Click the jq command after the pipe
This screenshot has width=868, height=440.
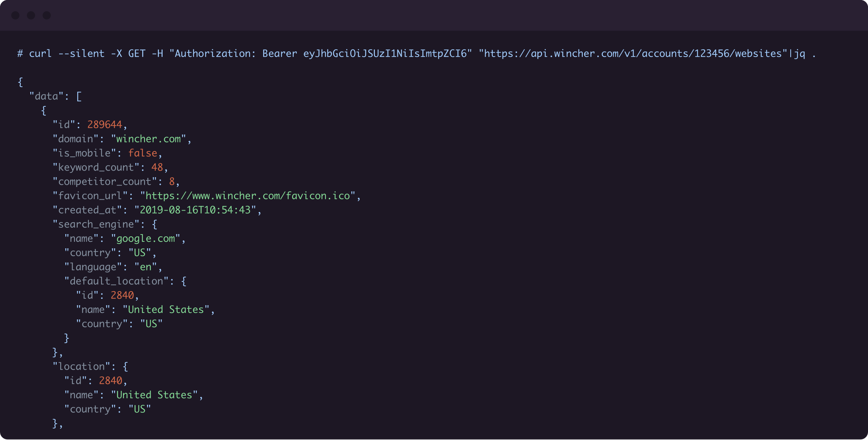tap(799, 54)
